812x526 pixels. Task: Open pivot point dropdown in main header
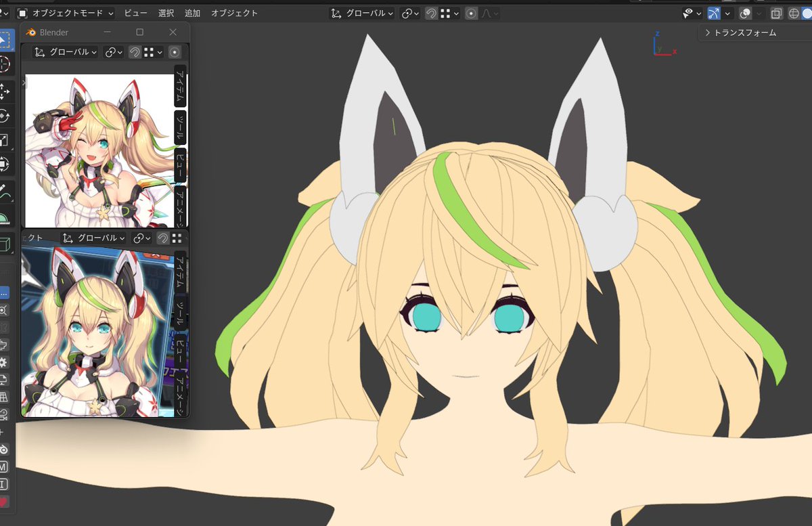click(411, 13)
